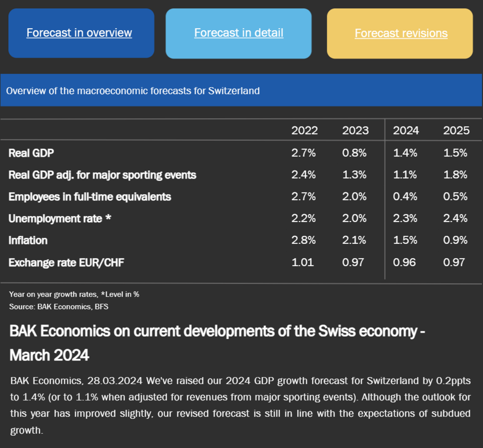Select the 2023 column header
This screenshot has height=448, width=483.
(355, 131)
